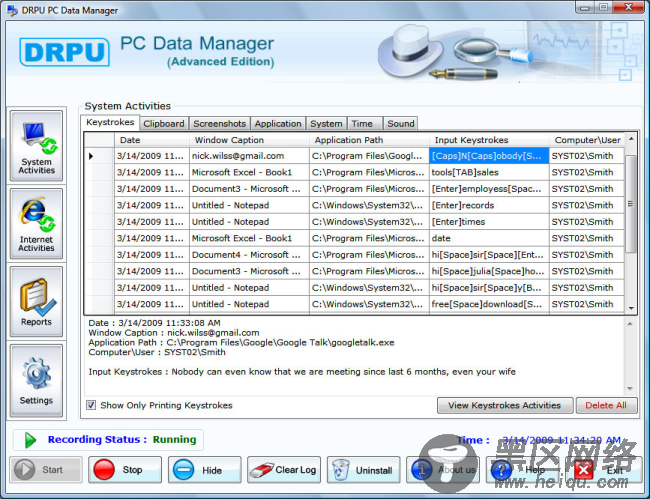This screenshot has width=650, height=499.
Task: Open Settings gear sidebar icon
Action: (36, 380)
